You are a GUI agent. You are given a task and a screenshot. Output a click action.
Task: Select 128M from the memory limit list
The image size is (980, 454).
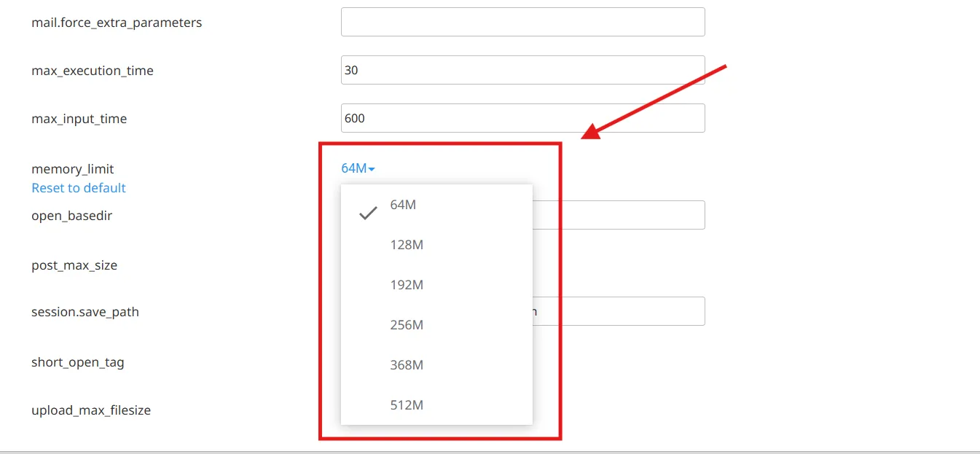pyautogui.click(x=407, y=245)
